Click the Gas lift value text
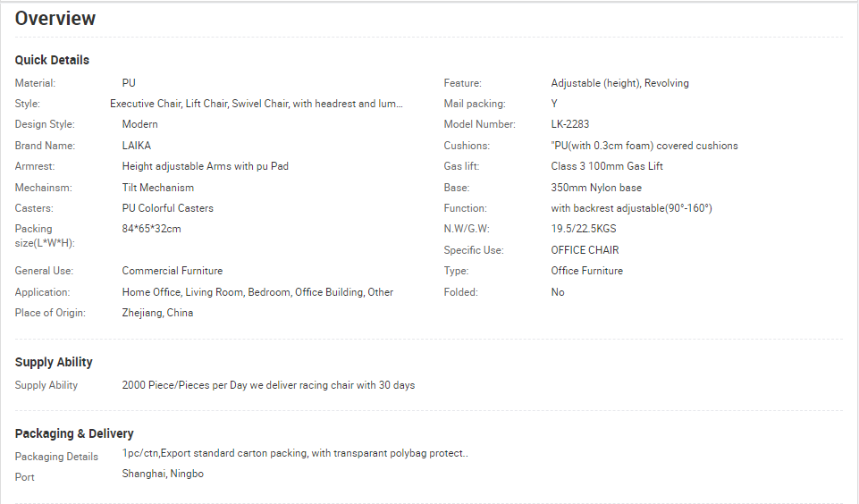 pos(606,166)
